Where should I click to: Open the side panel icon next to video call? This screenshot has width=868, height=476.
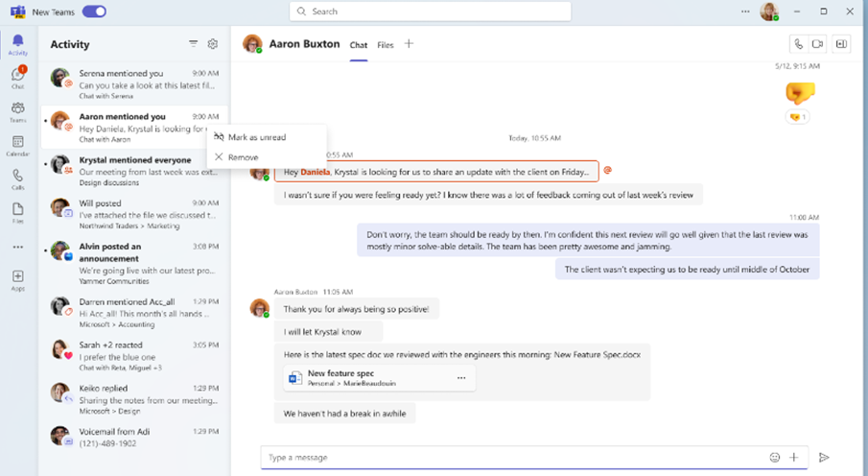(x=841, y=44)
